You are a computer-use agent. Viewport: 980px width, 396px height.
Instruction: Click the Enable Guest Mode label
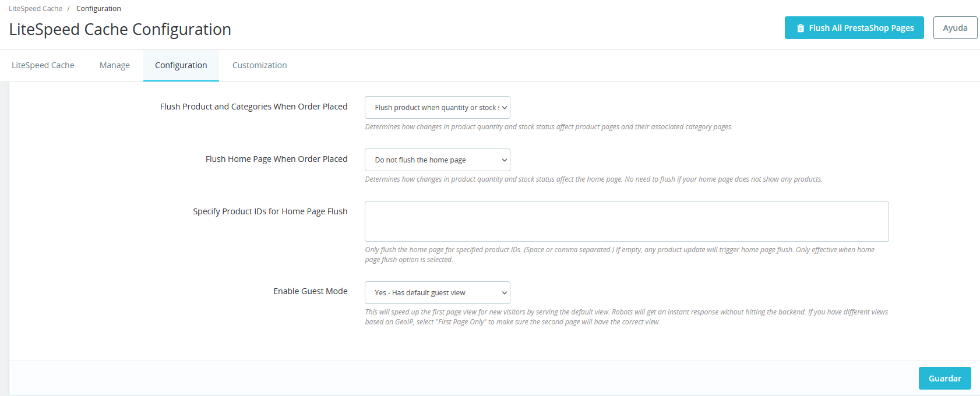(x=311, y=291)
